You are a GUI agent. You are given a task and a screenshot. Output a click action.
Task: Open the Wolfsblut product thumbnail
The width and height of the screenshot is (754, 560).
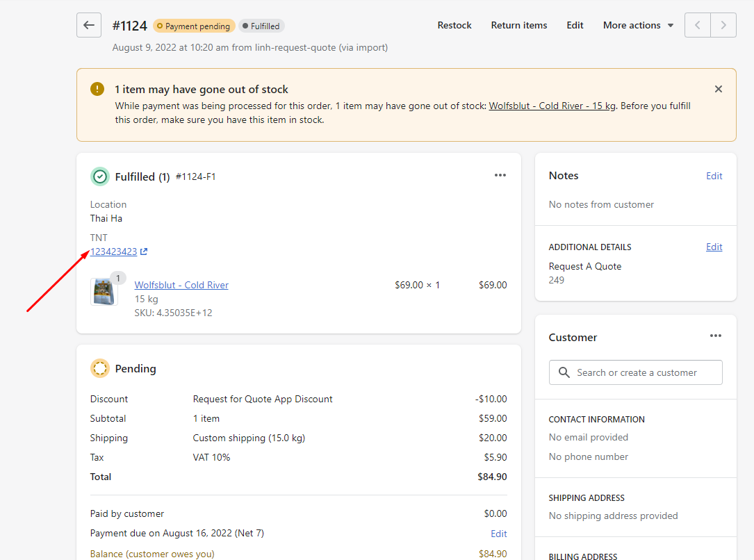(x=104, y=292)
